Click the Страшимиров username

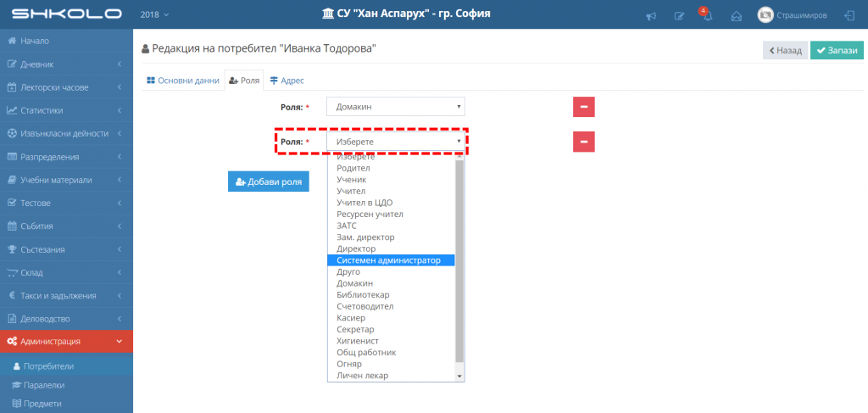coord(802,15)
